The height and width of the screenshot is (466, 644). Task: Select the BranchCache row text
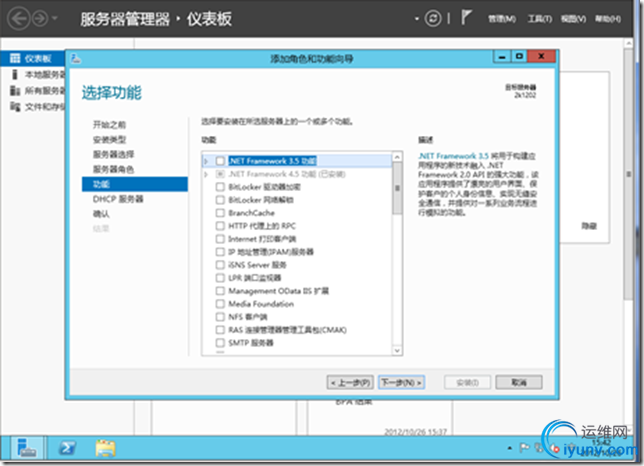251,213
